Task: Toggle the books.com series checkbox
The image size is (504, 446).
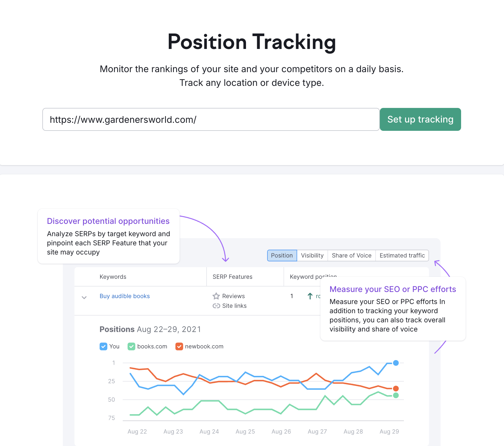Action: pos(131,346)
